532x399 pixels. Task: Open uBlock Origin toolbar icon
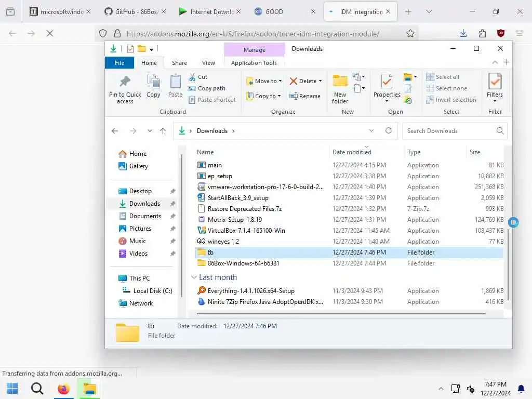click(x=501, y=33)
